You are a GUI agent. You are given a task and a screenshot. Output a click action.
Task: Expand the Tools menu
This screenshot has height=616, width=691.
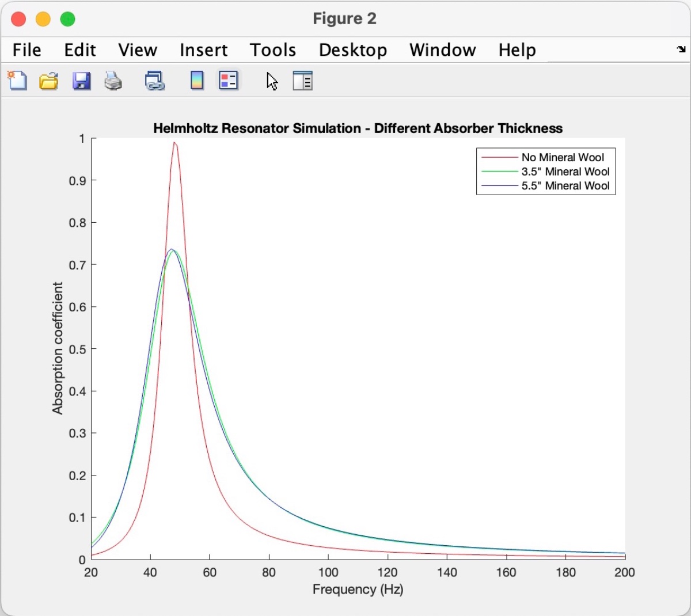[x=272, y=50]
